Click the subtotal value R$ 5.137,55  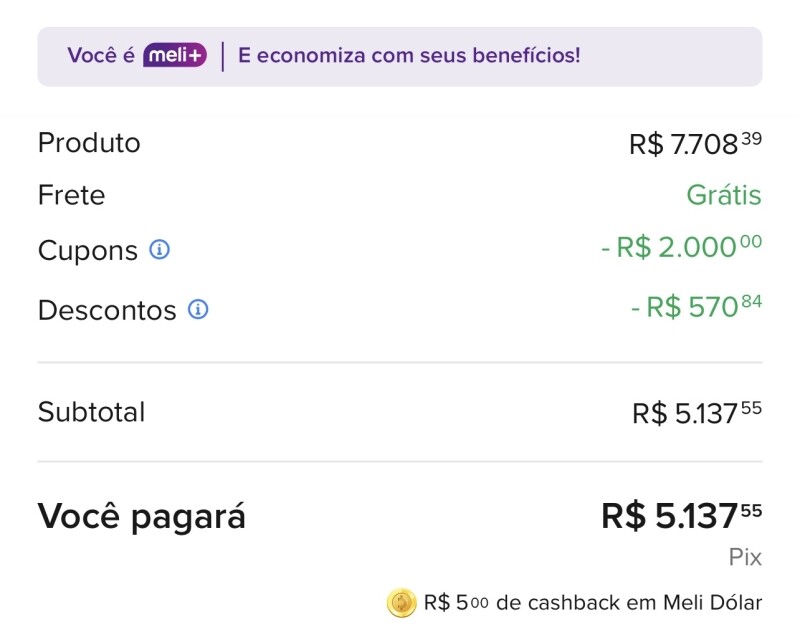pyautogui.click(x=697, y=413)
